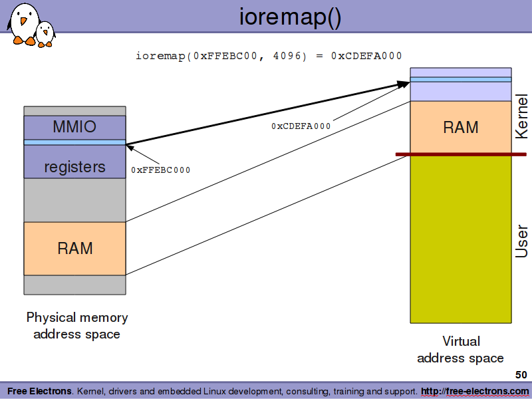Click the ioremap(0xFFEBC00, 4096) code line

(269, 56)
